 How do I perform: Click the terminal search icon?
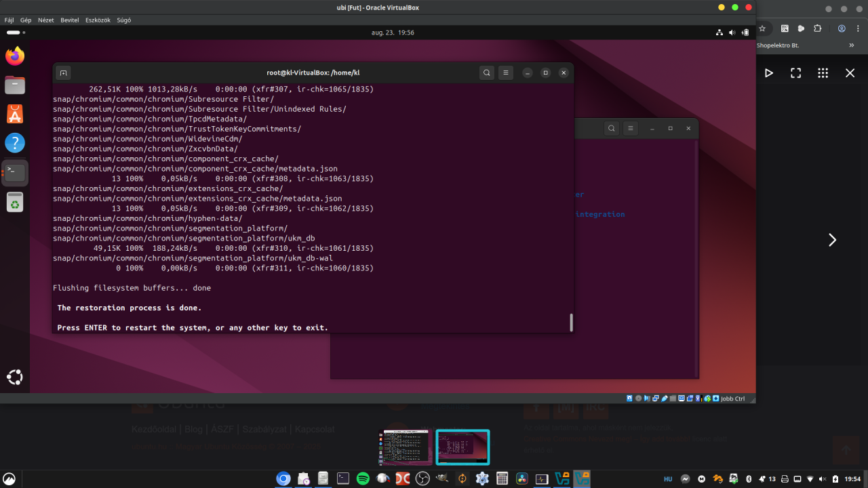pyautogui.click(x=486, y=73)
